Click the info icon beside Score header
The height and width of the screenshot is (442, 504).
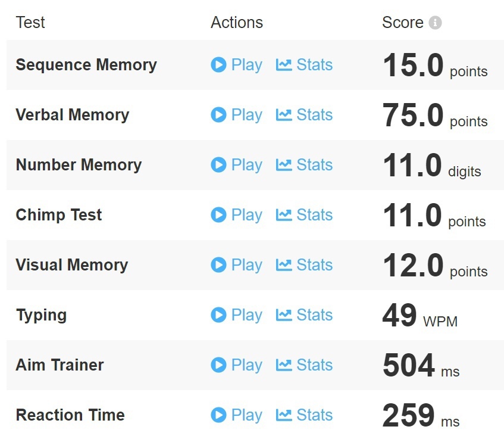coord(436,23)
